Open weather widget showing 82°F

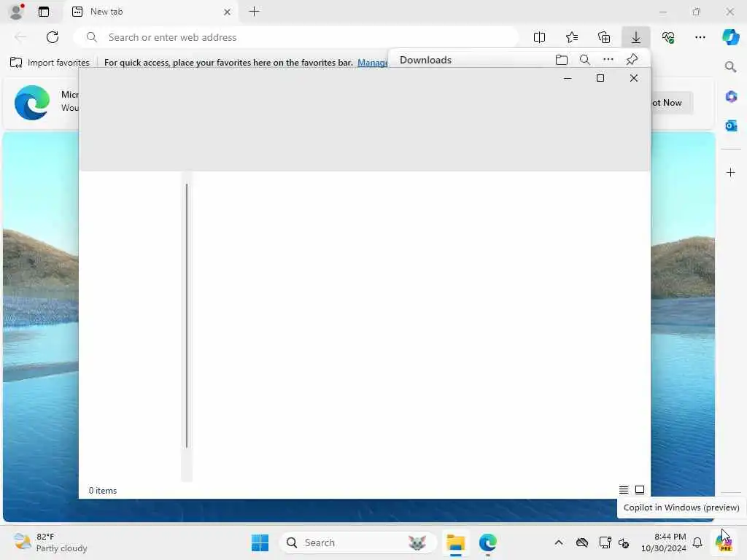pos(50,542)
